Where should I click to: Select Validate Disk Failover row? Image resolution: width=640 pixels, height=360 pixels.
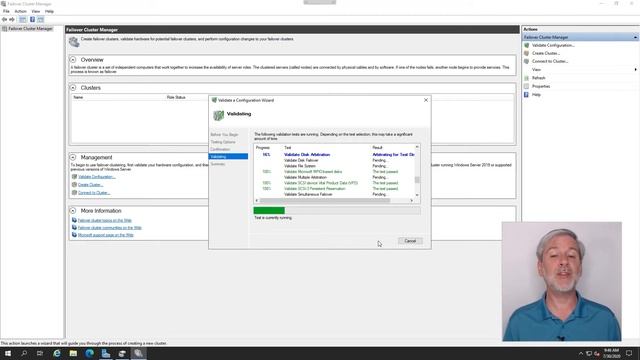tap(334, 160)
